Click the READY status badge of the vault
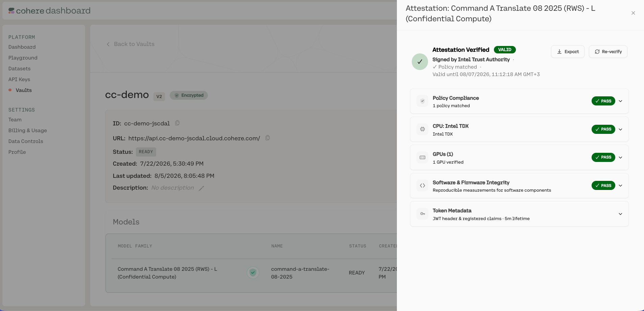This screenshot has width=644, height=311. (x=146, y=152)
